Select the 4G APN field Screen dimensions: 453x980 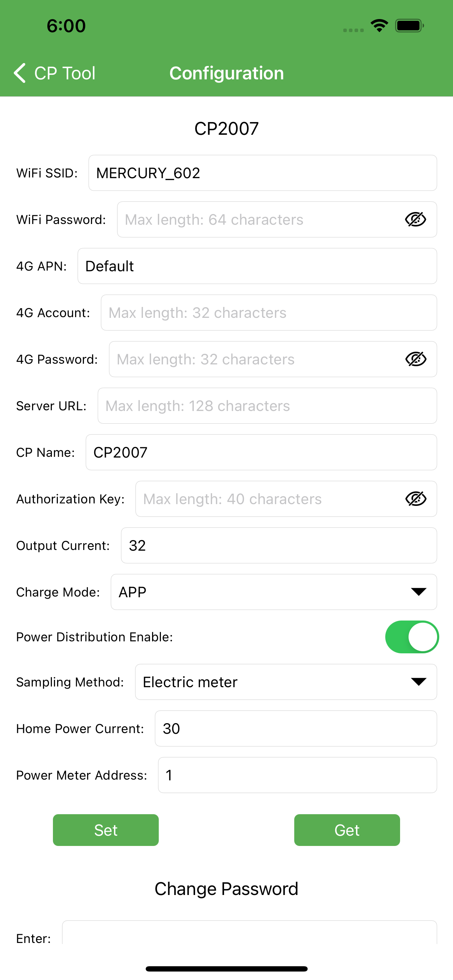tap(257, 266)
